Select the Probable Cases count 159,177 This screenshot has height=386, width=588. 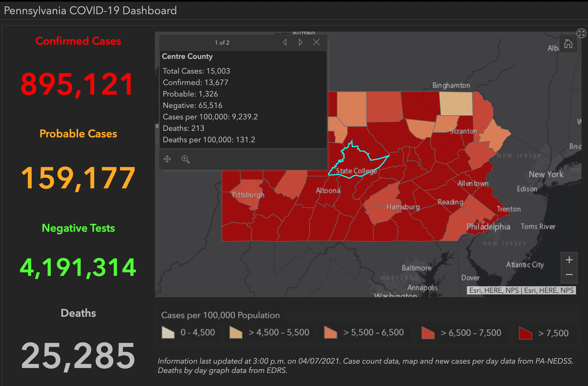pyautogui.click(x=78, y=178)
